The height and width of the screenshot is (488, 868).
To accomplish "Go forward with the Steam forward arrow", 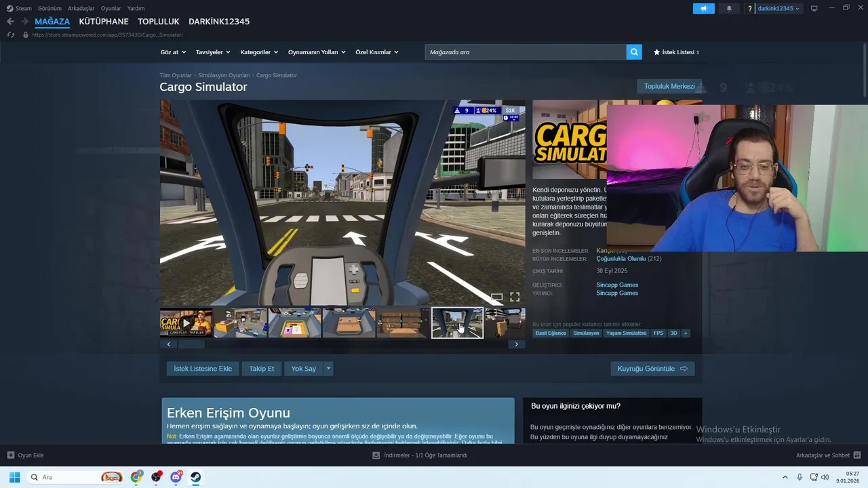I will pos(24,22).
